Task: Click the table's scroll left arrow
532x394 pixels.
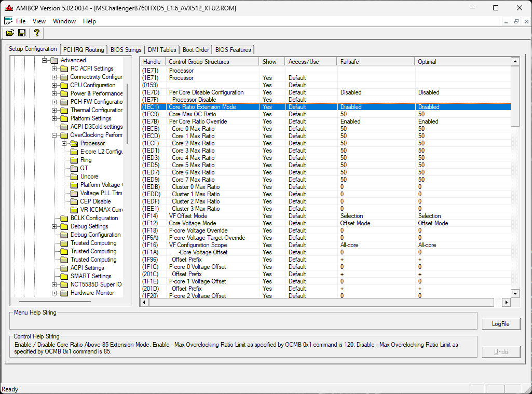Action: pyautogui.click(x=144, y=302)
